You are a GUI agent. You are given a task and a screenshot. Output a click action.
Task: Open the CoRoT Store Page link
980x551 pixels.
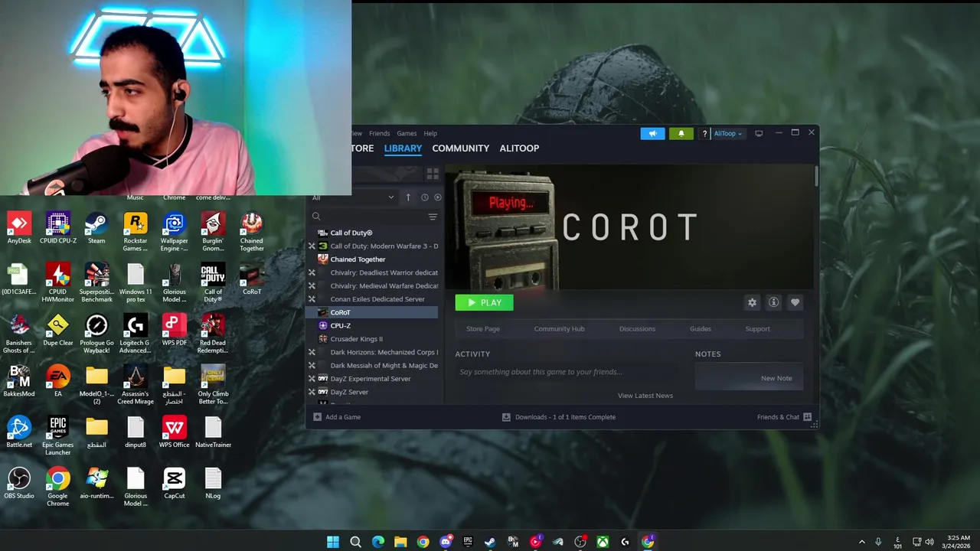482,329
